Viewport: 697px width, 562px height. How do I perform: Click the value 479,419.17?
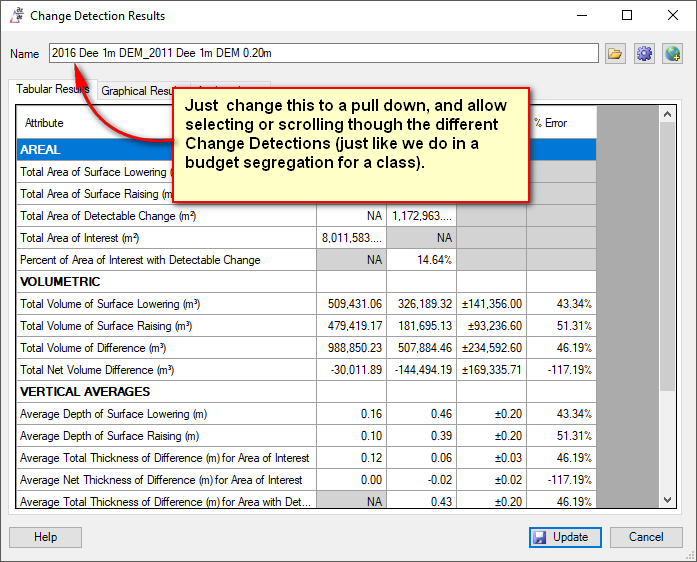point(352,326)
